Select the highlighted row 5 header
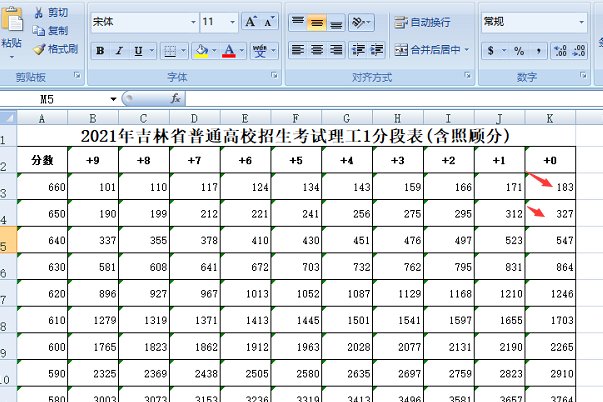This screenshot has width=603, height=402. [8, 240]
